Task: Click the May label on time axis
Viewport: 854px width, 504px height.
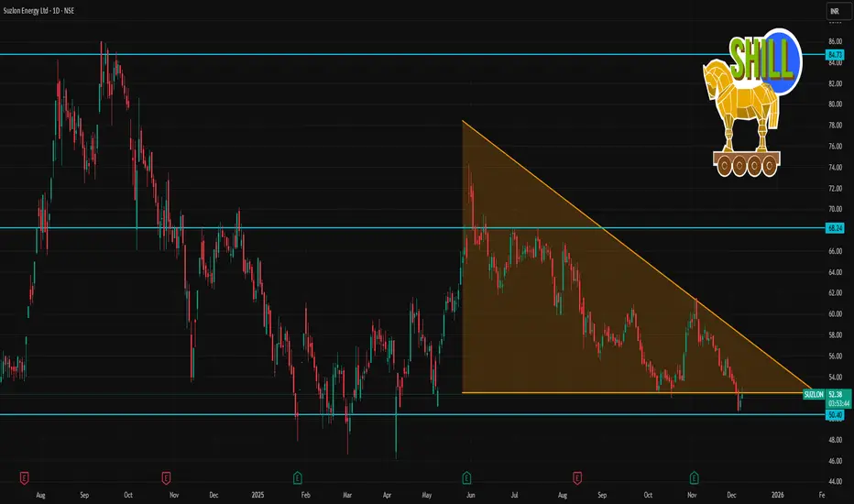Action: tap(426, 495)
